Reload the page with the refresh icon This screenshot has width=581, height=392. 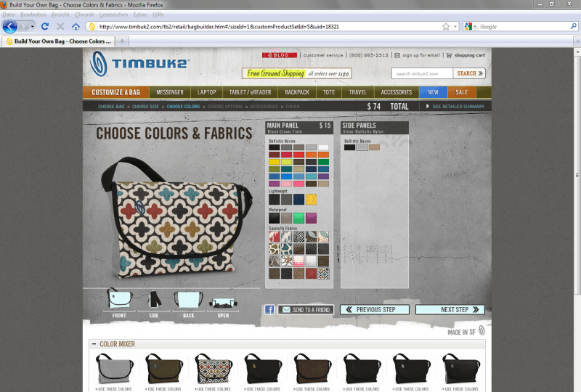(45, 27)
